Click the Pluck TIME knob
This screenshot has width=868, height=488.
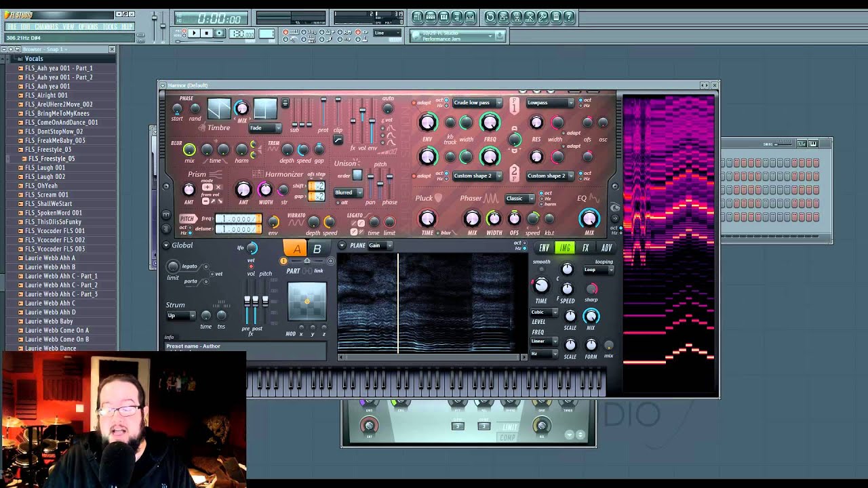[427, 218]
